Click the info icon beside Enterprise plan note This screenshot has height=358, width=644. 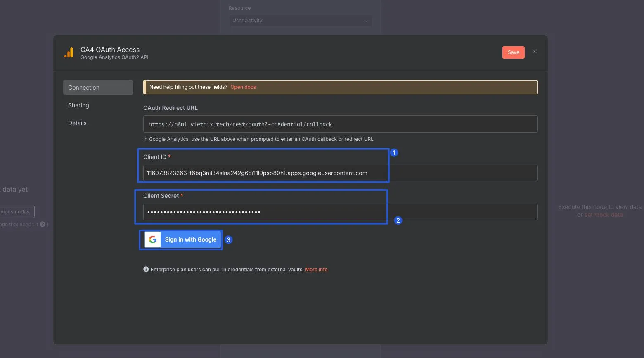coord(146,269)
